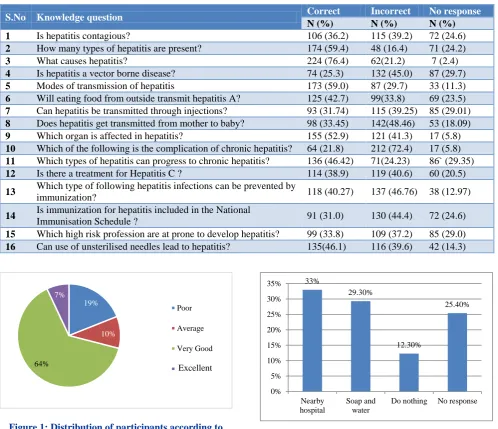Click the 'Soap and water' axis label
This screenshot has width=498, height=429.
pos(361,405)
